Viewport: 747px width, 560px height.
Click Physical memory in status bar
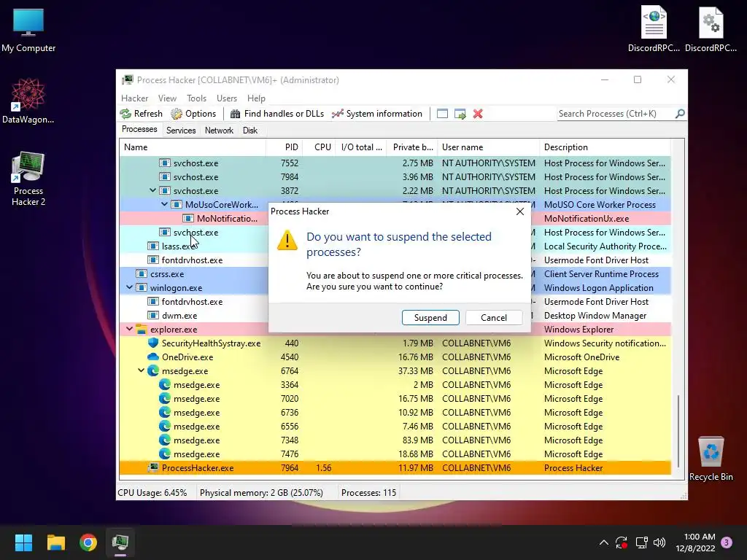click(261, 492)
